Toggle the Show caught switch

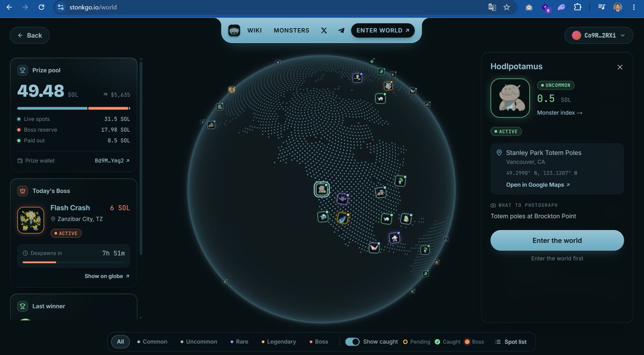point(352,342)
